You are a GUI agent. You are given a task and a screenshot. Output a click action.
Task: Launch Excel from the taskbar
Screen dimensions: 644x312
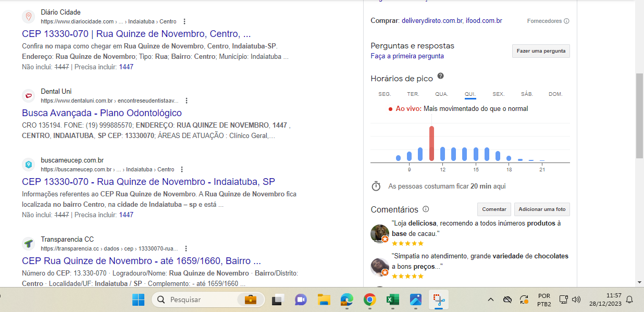tap(392, 299)
